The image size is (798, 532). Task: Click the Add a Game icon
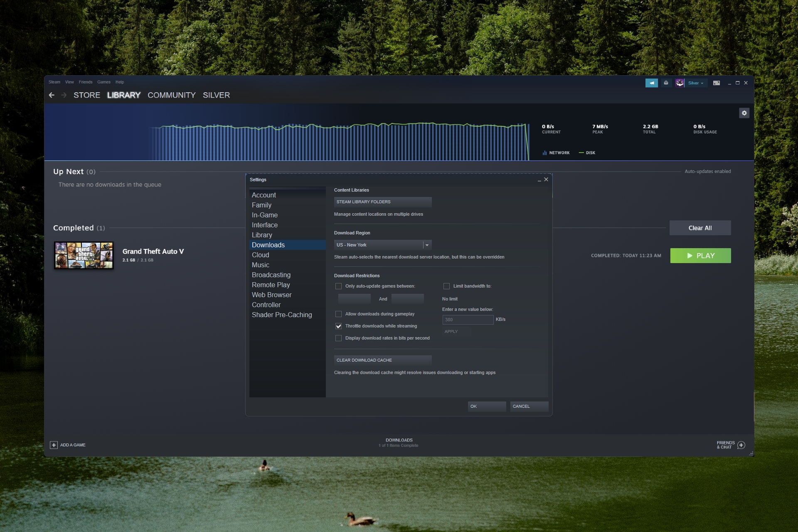[x=54, y=445]
